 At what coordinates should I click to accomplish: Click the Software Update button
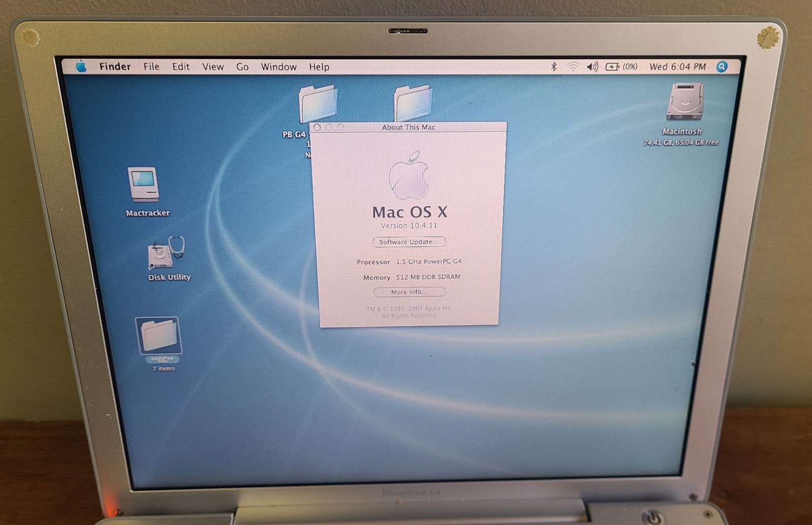pyautogui.click(x=409, y=242)
